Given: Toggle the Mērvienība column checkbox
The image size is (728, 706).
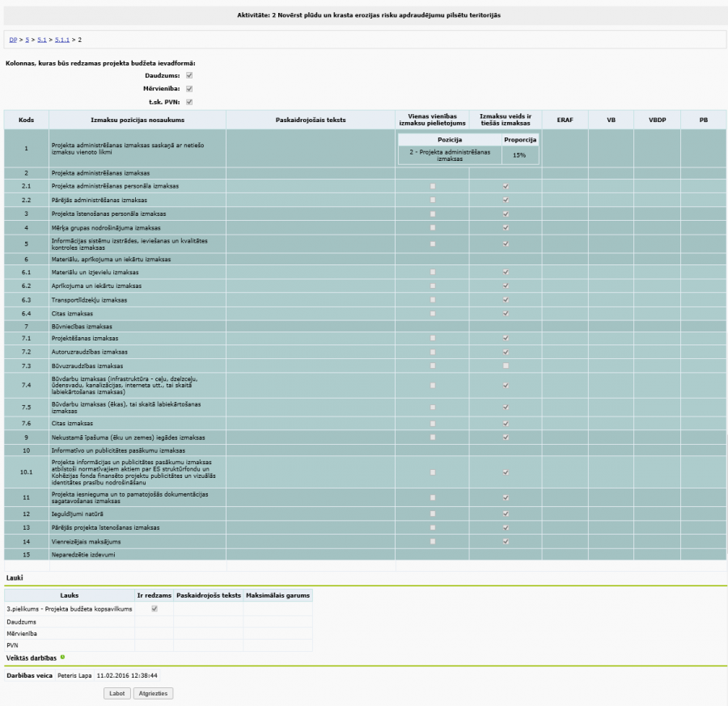Looking at the screenshot, I should coord(189,88).
